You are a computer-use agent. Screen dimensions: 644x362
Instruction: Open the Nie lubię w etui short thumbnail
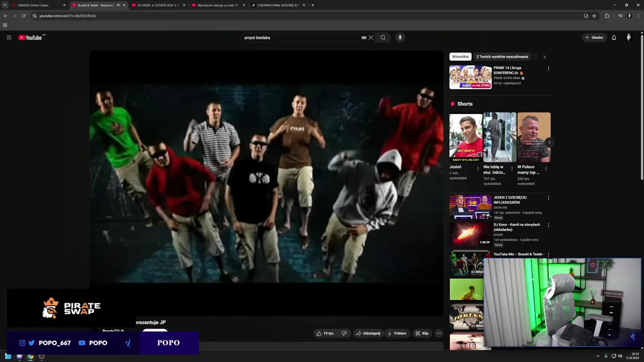(500, 137)
